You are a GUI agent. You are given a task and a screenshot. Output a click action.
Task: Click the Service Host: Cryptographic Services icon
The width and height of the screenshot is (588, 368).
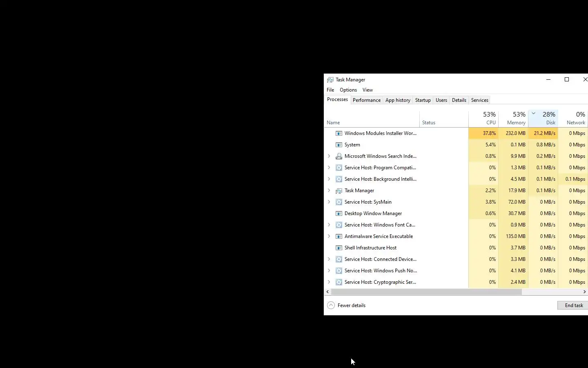(x=339, y=282)
